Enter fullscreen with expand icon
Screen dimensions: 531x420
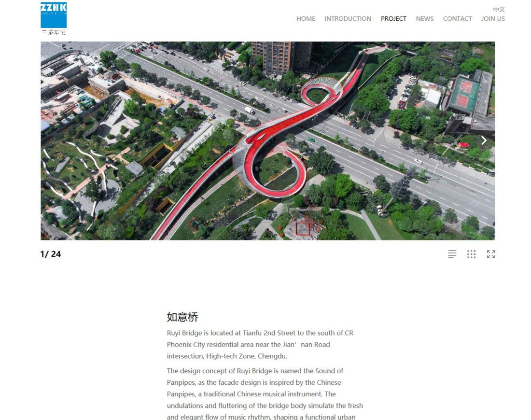pyautogui.click(x=491, y=254)
